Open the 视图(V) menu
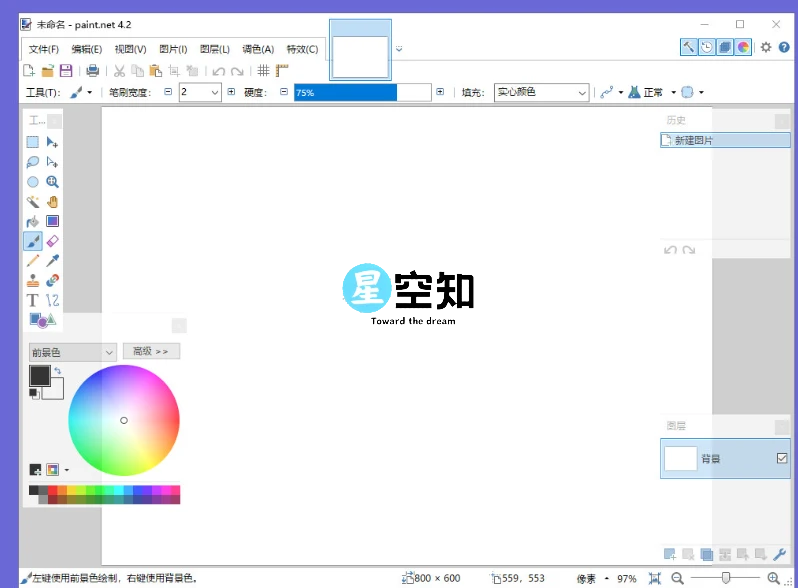The image size is (798, 588). click(130, 49)
